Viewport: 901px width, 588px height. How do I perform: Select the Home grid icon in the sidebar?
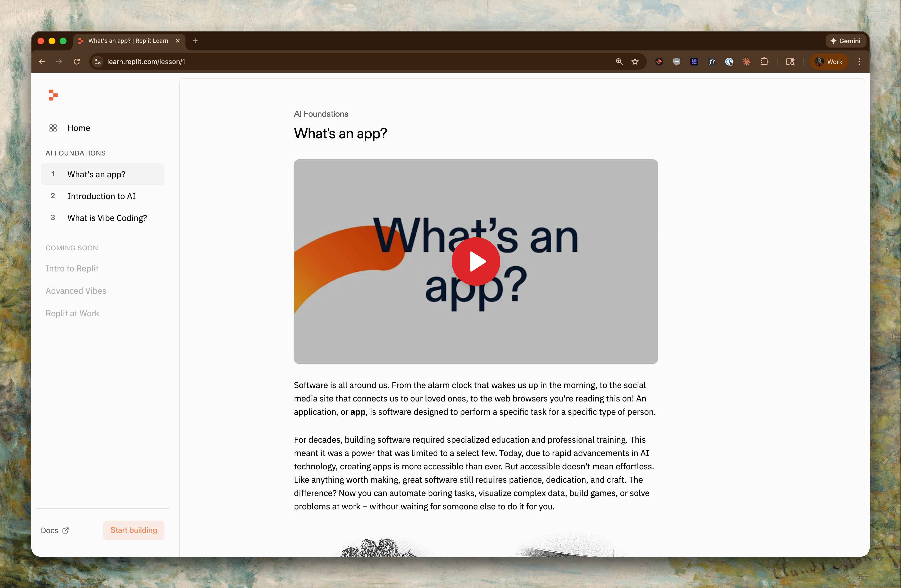53,128
